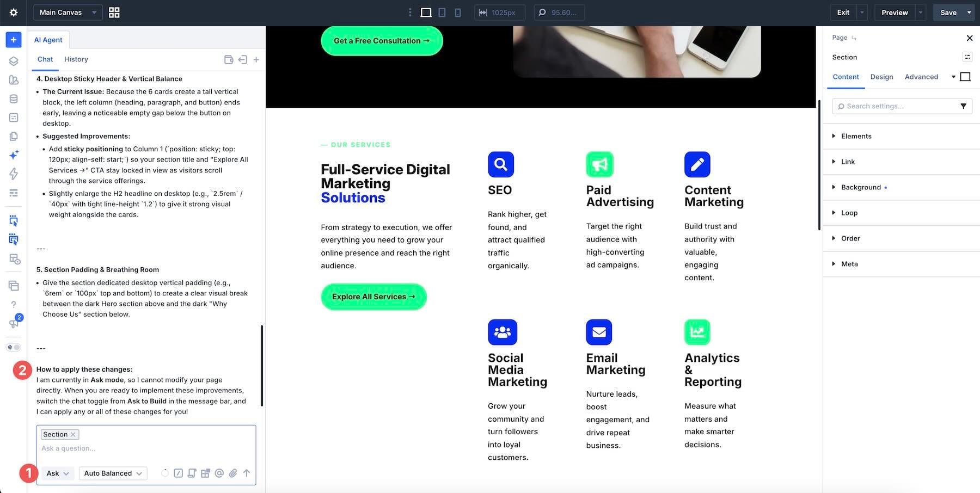Open the database icon in left sidebar

[x=14, y=98]
